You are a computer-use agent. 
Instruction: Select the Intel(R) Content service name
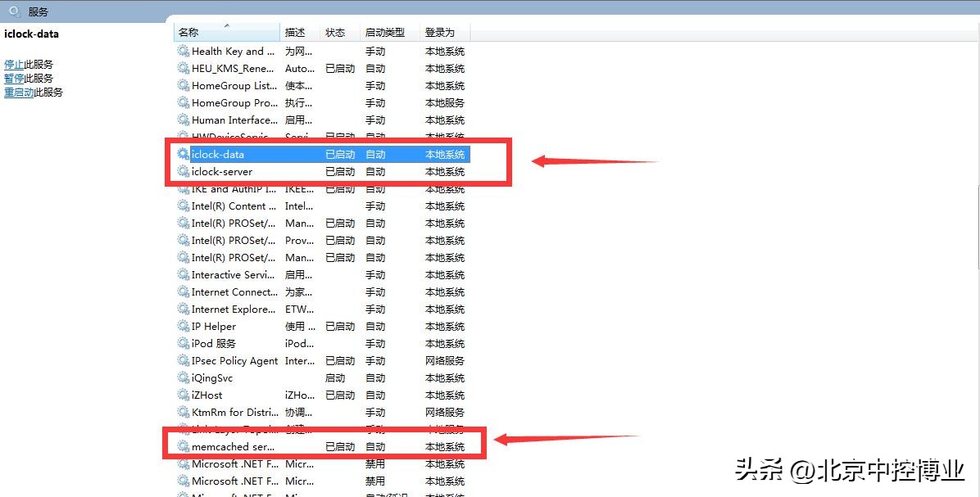(x=234, y=206)
